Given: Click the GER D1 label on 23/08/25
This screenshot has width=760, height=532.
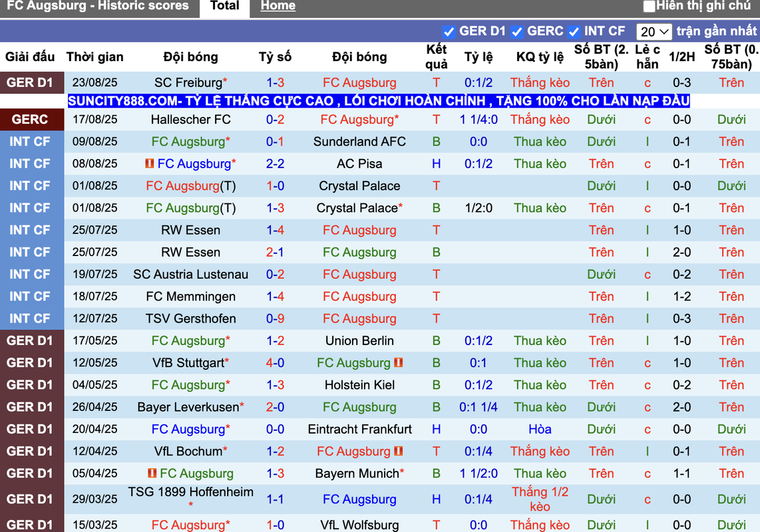Looking at the screenshot, I should point(29,83).
